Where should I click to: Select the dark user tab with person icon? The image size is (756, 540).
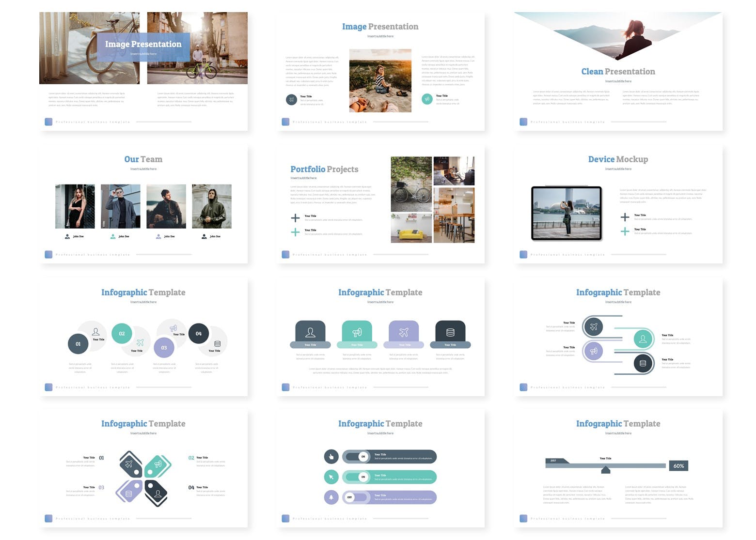310,333
